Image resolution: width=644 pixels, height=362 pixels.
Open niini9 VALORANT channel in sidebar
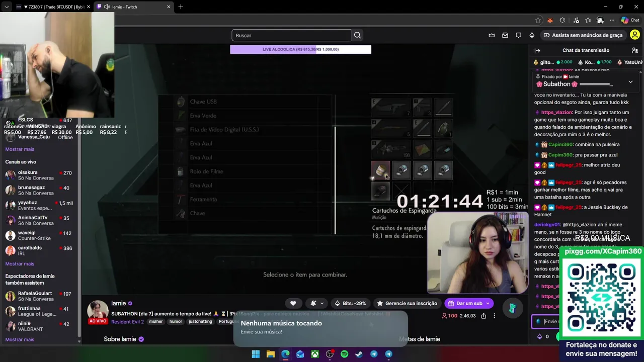point(39,326)
